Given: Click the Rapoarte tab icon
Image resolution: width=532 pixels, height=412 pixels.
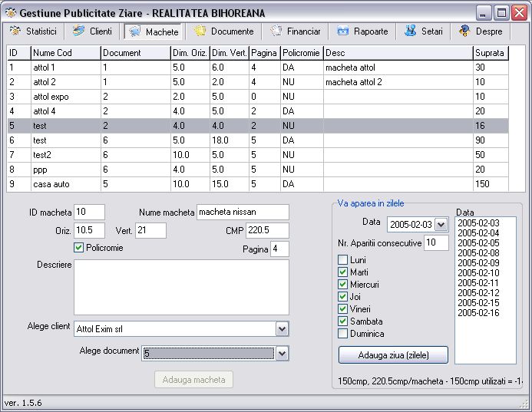Looking at the screenshot, I should (342, 31).
